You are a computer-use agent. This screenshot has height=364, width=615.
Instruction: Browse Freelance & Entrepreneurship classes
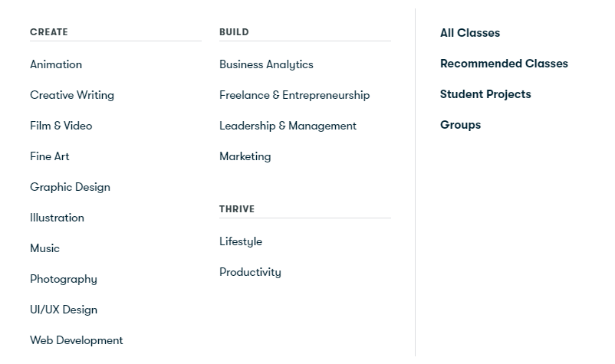[x=294, y=95]
